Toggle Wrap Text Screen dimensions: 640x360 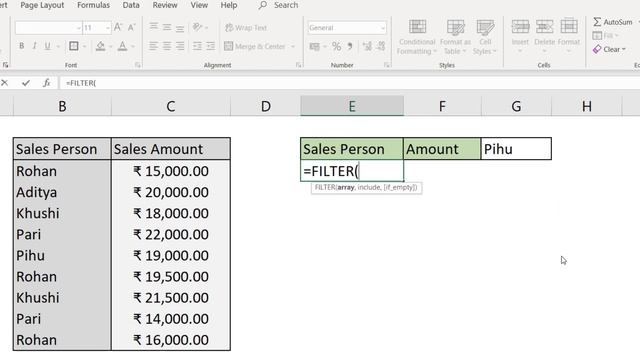coord(246,28)
